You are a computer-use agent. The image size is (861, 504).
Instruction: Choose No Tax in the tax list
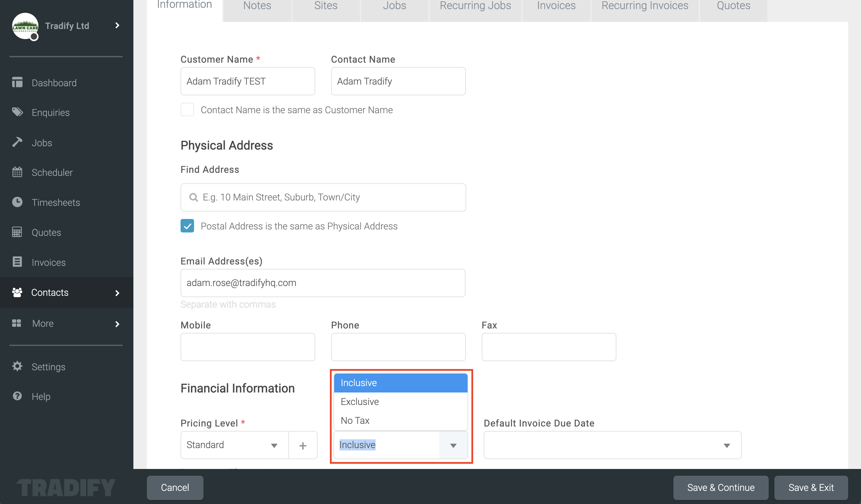coord(401,421)
